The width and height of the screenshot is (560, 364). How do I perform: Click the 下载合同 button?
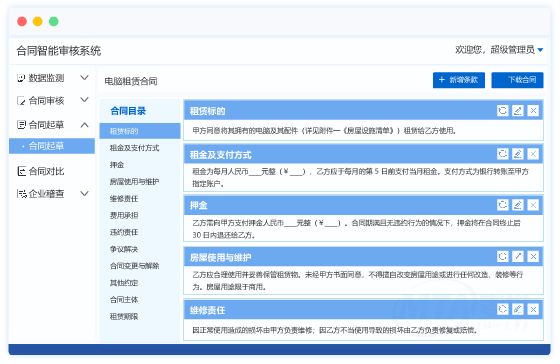[x=517, y=80]
